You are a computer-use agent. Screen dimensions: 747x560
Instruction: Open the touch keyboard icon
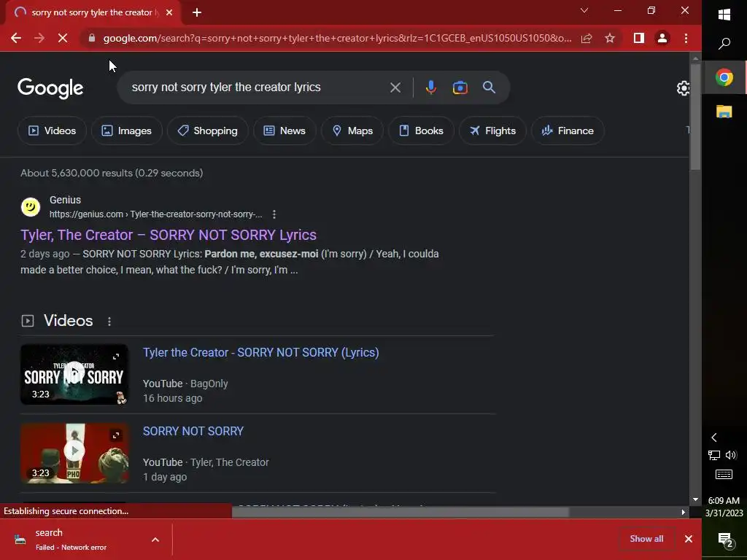(724, 474)
